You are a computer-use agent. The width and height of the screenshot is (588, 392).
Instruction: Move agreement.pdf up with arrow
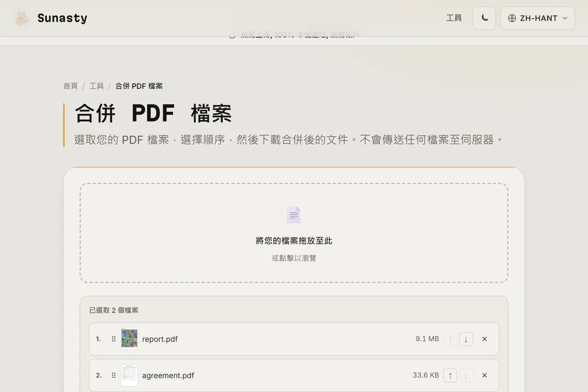tap(450, 375)
